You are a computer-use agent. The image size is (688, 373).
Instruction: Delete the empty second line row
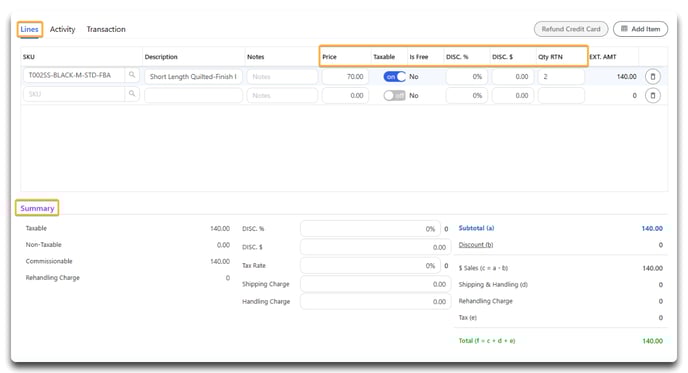(x=652, y=95)
